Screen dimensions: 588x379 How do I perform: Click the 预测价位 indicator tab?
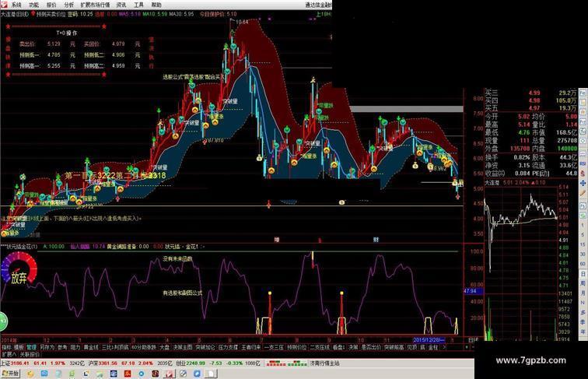pos(297,347)
